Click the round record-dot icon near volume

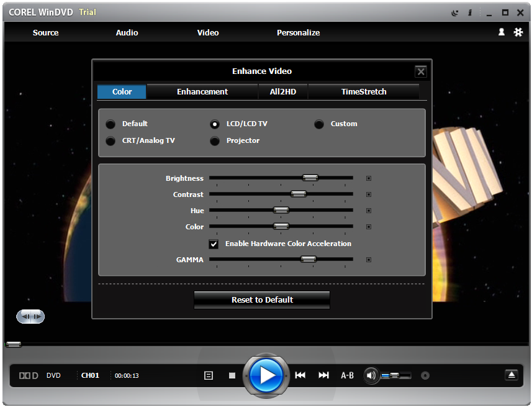[425, 375]
